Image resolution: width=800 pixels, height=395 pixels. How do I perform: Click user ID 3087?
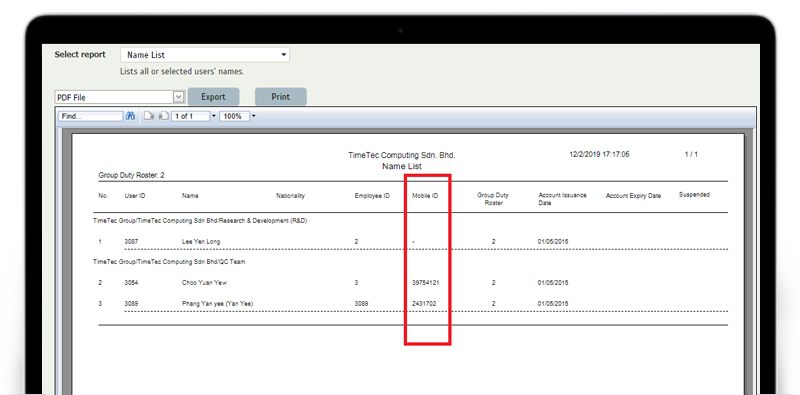coord(131,241)
